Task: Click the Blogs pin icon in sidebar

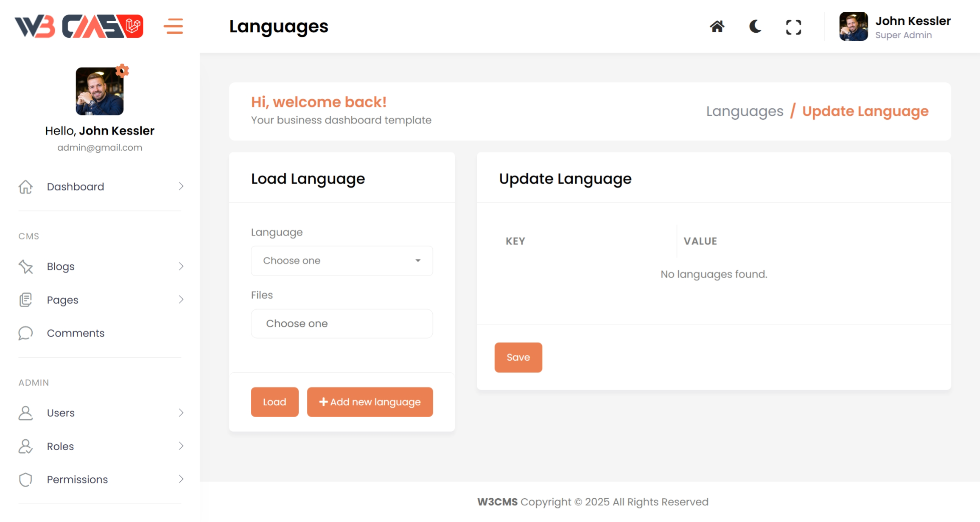Action: [x=26, y=267]
